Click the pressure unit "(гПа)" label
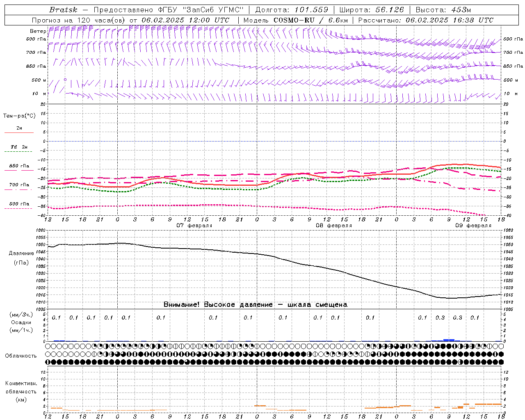Viewport: 525px width, 420px height. [x=21, y=263]
